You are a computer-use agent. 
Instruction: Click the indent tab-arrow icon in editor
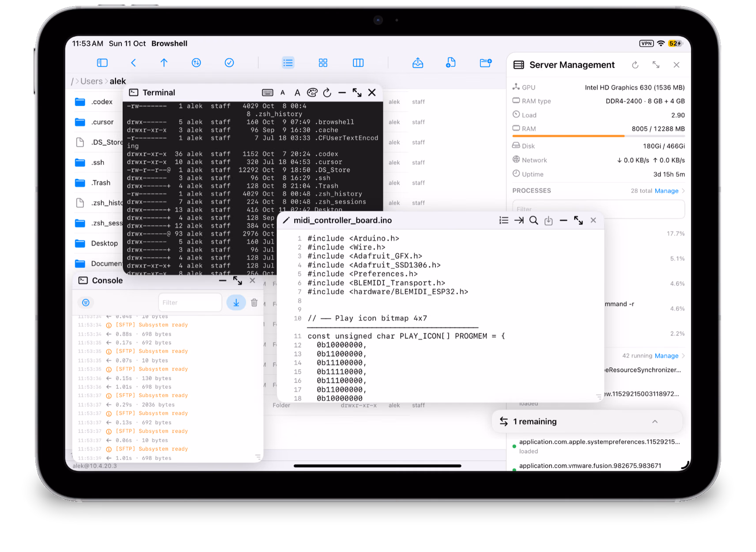[x=519, y=220]
